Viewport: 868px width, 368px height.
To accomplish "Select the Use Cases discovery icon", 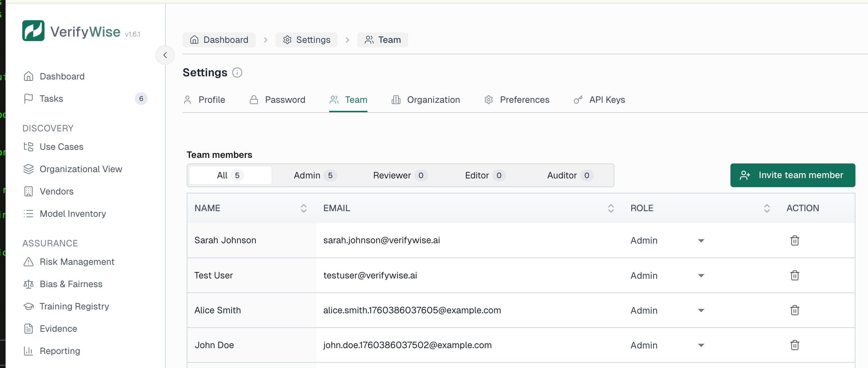I will coord(29,147).
